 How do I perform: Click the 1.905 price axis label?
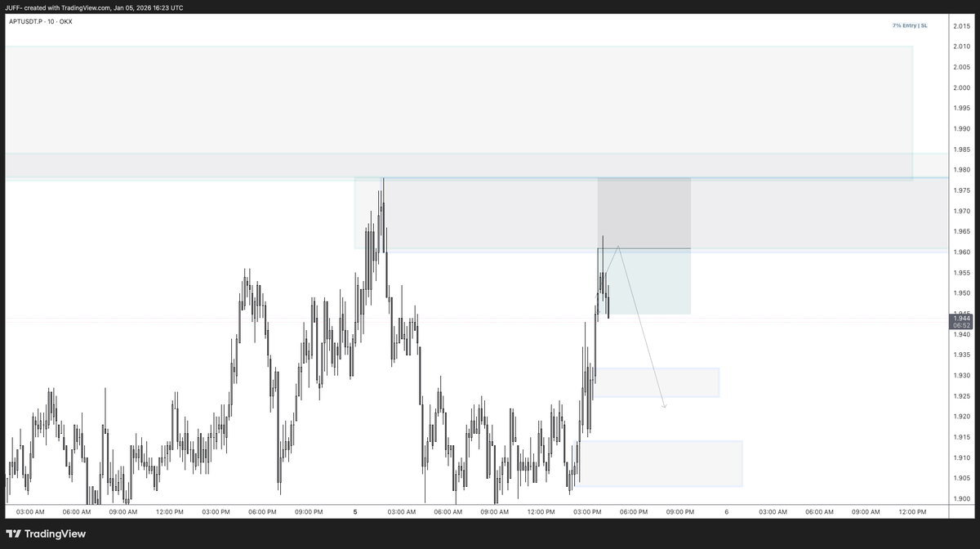coord(960,479)
